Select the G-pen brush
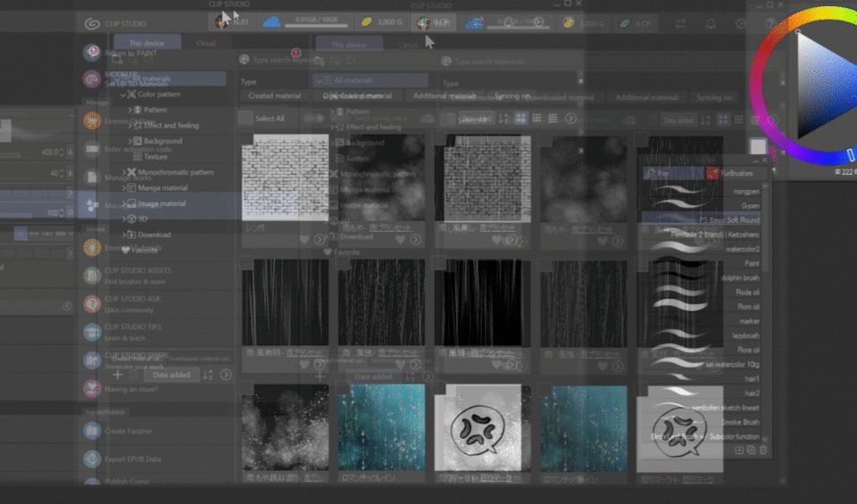This screenshot has width=857, height=504. (x=701, y=205)
